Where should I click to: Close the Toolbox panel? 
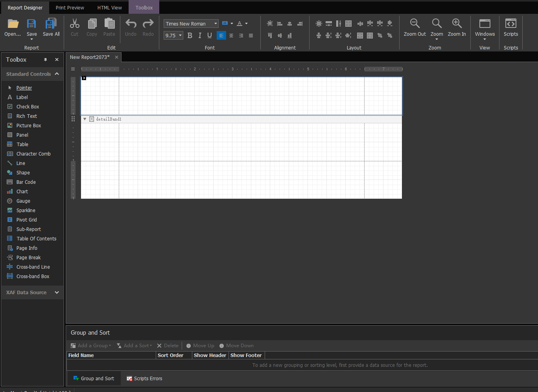(x=57, y=60)
